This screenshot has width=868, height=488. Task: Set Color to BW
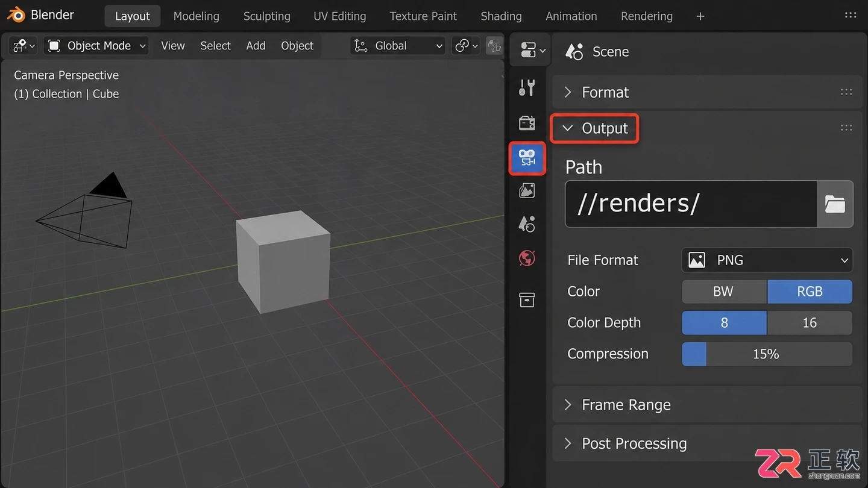pos(724,292)
